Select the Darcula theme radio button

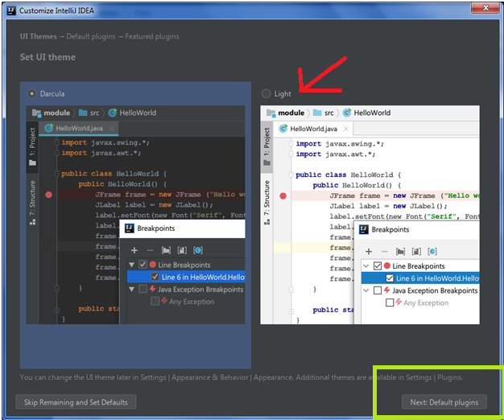point(31,93)
